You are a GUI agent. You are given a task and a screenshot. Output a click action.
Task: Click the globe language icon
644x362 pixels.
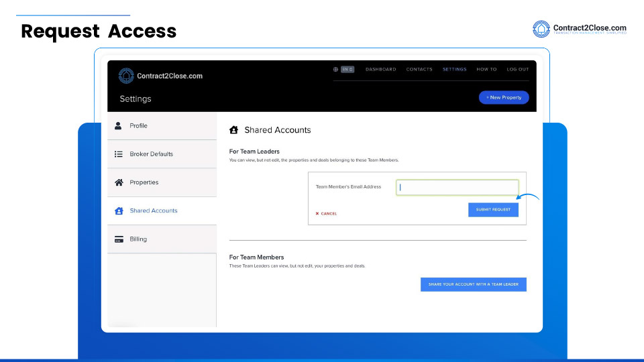click(x=335, y=69)
